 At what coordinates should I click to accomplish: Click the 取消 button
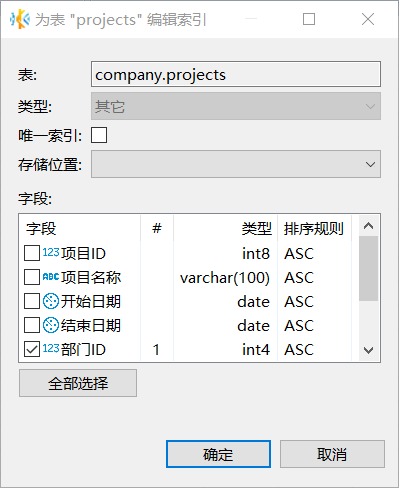point(332,454)
